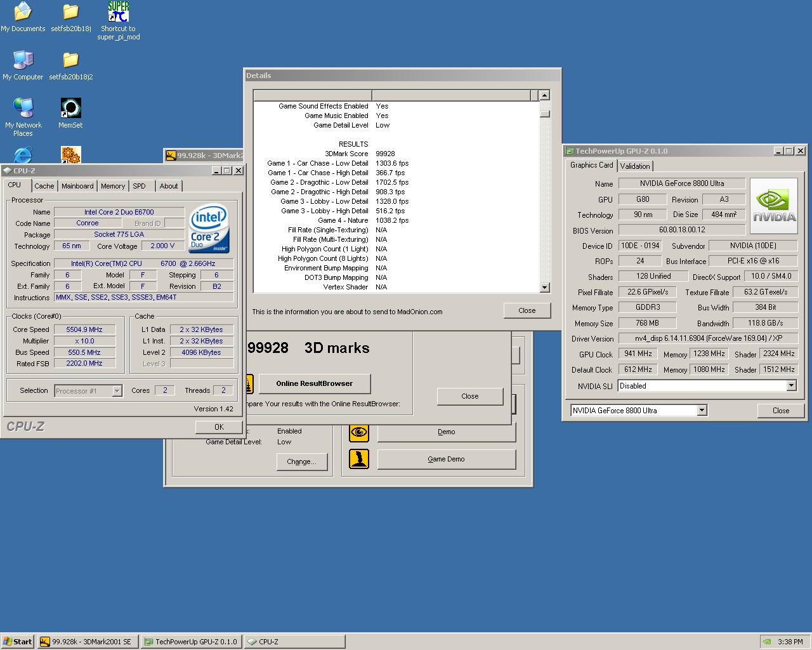The width and height of the screenshot is (812, 650).
Task: Click the Demo button in 3DMark2001
Action: (x=447, y=432)
